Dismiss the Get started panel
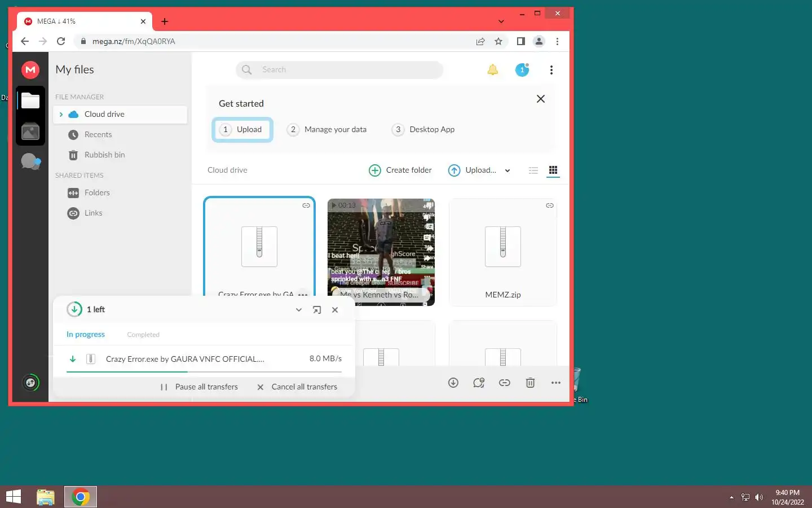 tap(541, 99)
